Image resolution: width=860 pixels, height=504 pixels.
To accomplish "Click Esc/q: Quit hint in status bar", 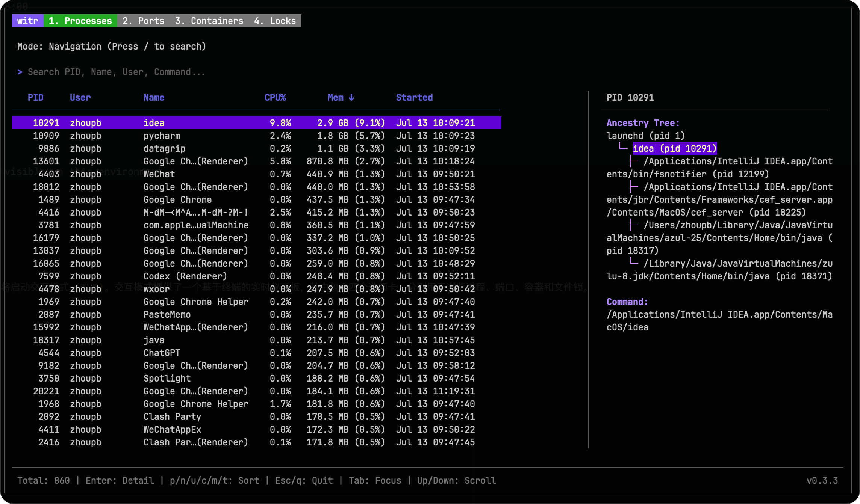I will (304, 480).
